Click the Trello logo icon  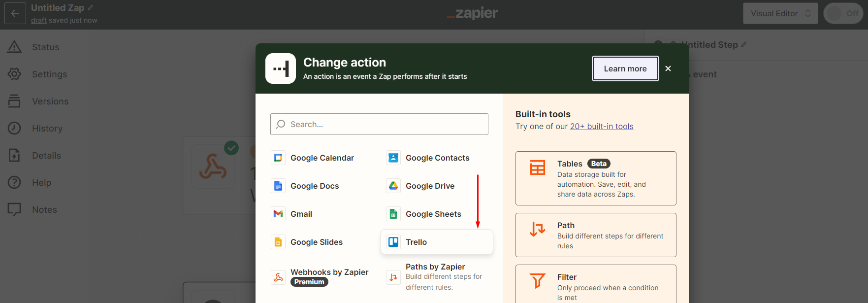click(x=393, y=242)
